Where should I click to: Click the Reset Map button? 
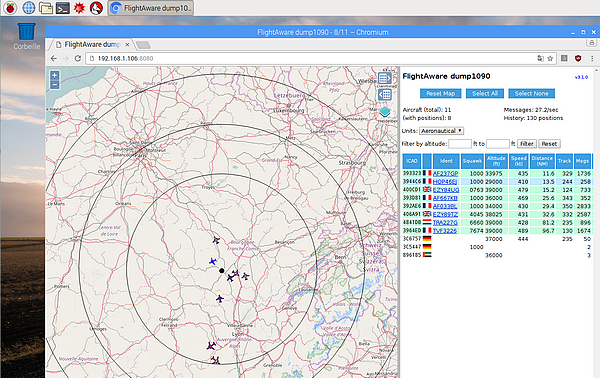[x=440, y=93]
